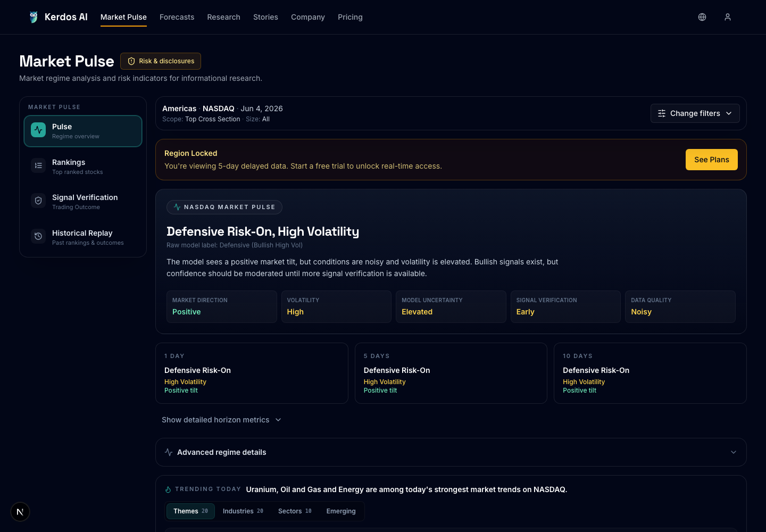This screenshot has width=766, height=532.
Task: Open Rankings Top ranked stocks
Action: click(x=83, y=167)
